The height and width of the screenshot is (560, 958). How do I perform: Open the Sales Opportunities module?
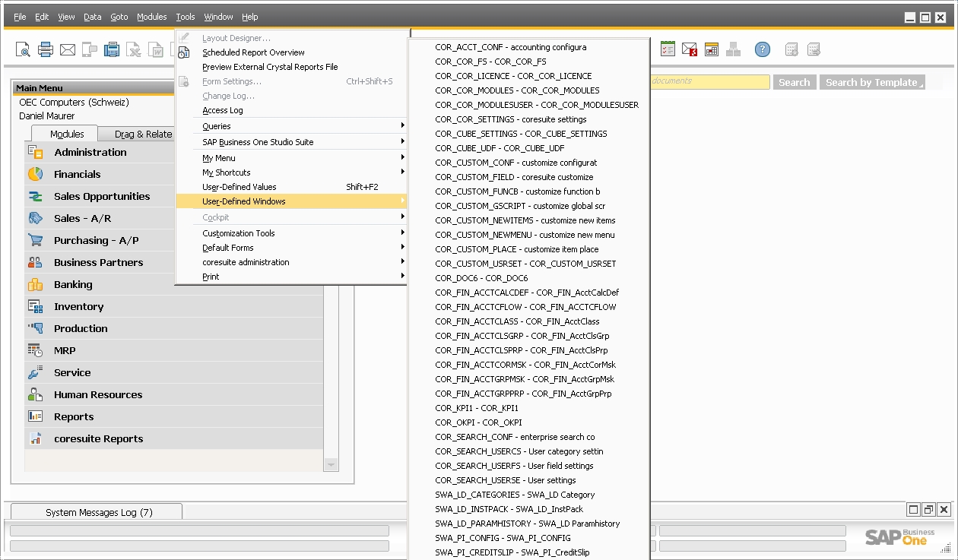pos(100,196)
